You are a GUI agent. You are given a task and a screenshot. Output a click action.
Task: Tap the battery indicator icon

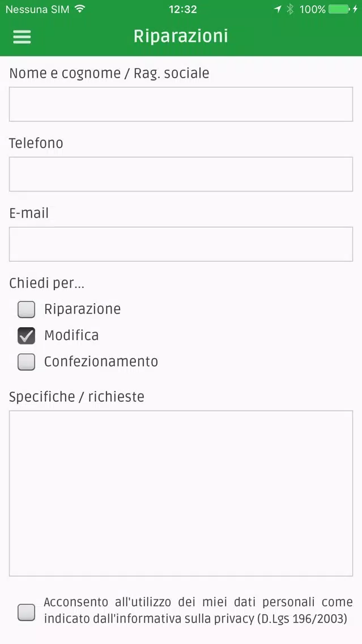tap(339, 9)
